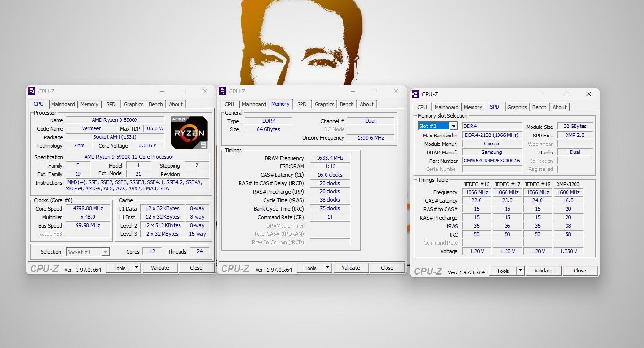Open Graphics tab in left CPU window

pos(134,104)
